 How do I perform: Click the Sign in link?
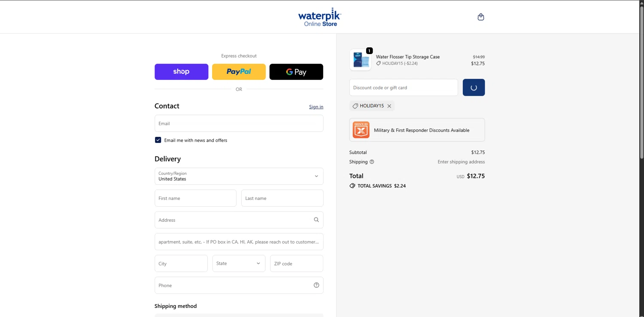click(x=316, y=107)
